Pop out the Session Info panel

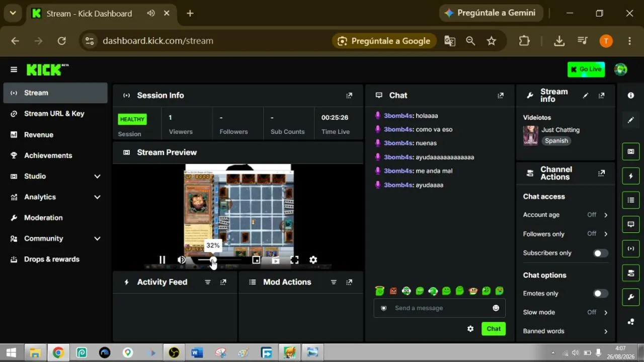coord(349,96)
